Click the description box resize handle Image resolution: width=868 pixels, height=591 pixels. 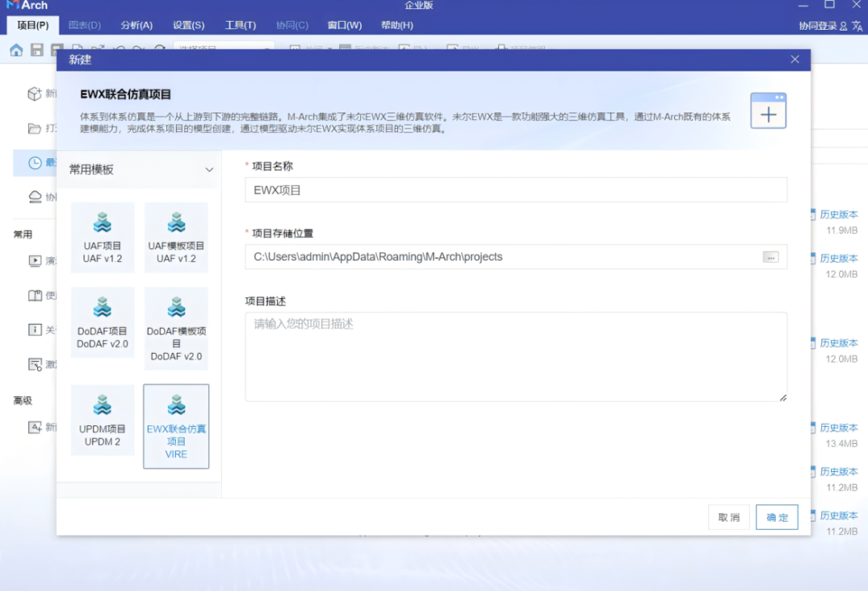pyautogui.click(x=783, y=398)
